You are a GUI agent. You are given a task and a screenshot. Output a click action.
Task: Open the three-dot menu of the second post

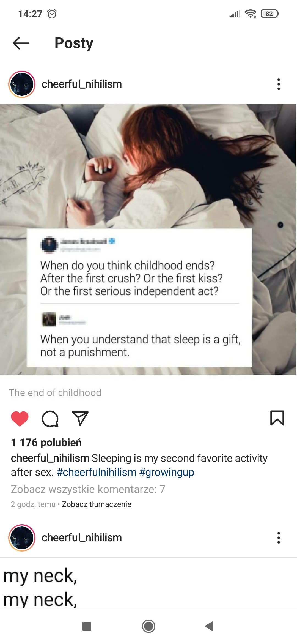(279, 537)
